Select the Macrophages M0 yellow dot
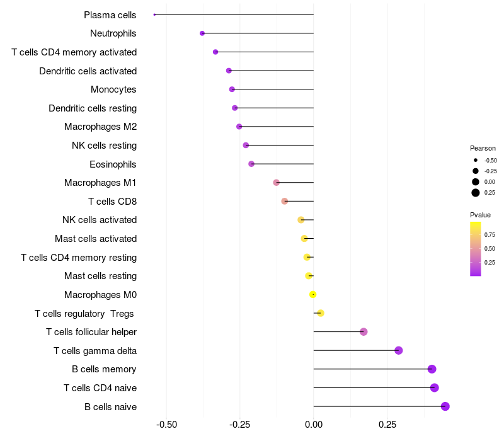The height and width of the screenshot is (441, 504). pos(312,294)
